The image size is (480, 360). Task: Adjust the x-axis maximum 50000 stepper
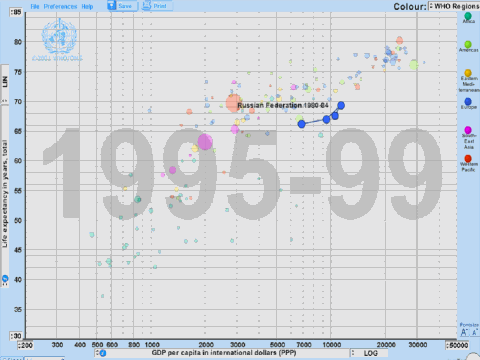(x=457, y=345)
